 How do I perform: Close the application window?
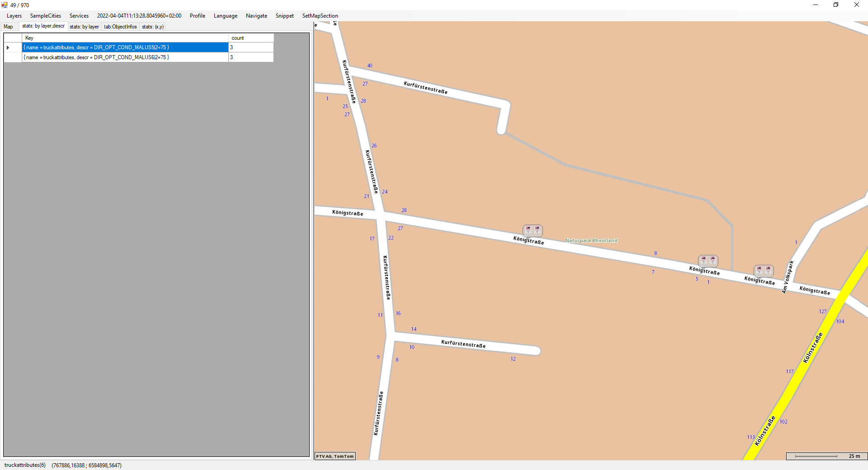point(856,5)
